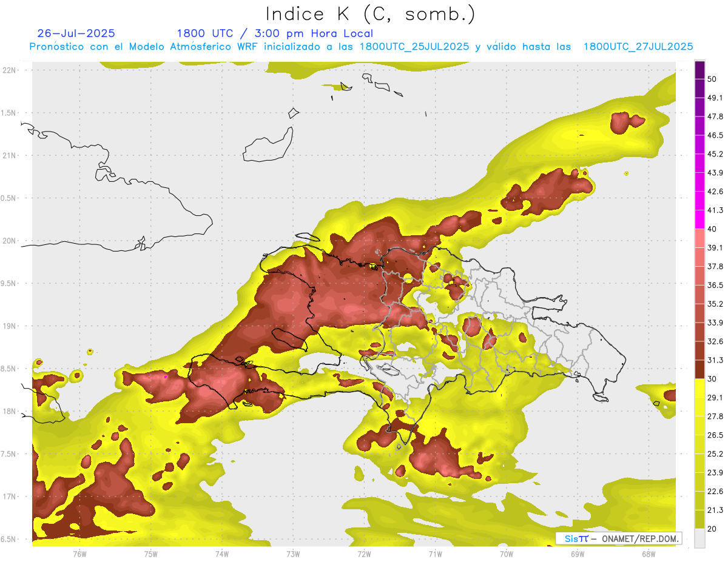
Task: Click the "20" colorbar label
Action: pos(712,529)
